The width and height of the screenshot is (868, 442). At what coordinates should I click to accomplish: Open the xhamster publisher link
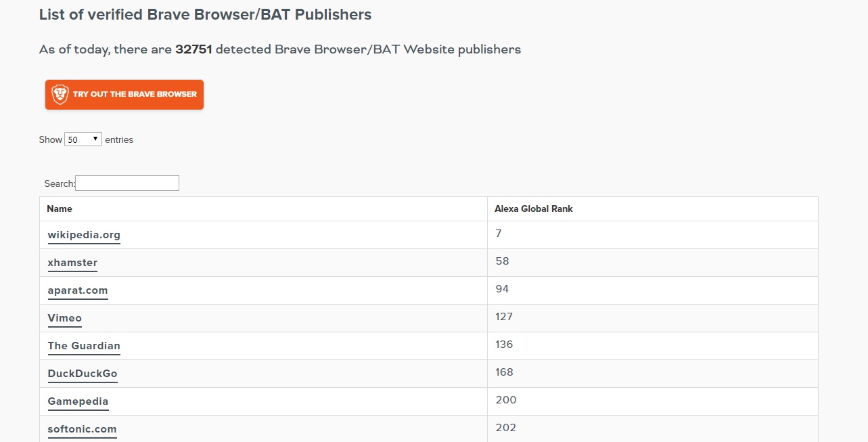click(x=72, y=263)
